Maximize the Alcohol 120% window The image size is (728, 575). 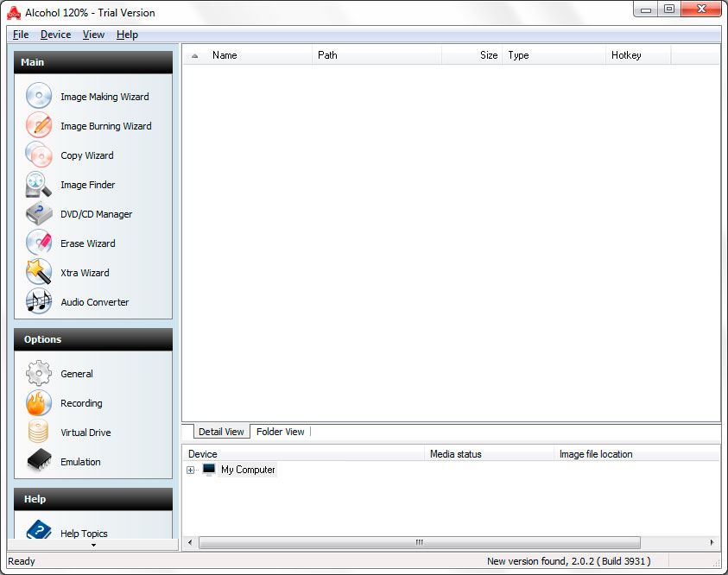coord(669,9)
